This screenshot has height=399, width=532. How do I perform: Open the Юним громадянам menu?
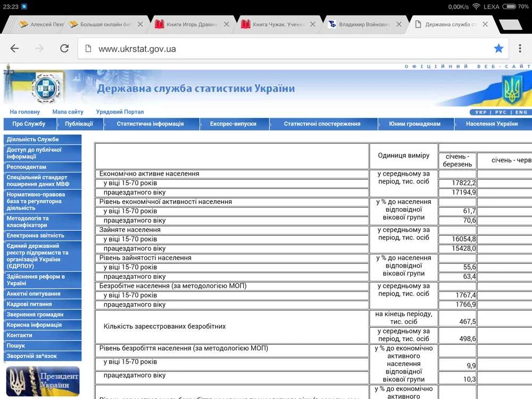414,124
